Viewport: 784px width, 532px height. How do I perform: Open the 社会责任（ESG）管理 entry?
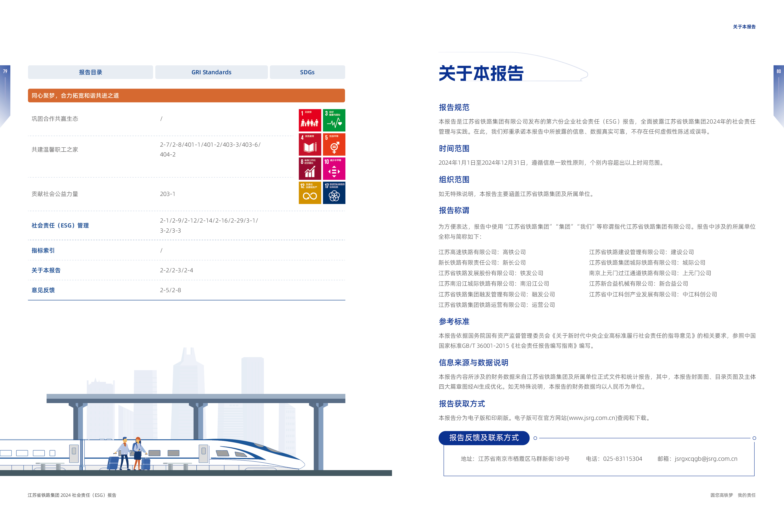(x=60, y=225)
